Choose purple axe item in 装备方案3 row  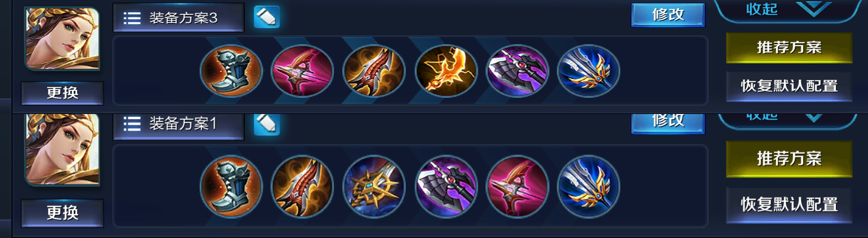tap(517, 71)
